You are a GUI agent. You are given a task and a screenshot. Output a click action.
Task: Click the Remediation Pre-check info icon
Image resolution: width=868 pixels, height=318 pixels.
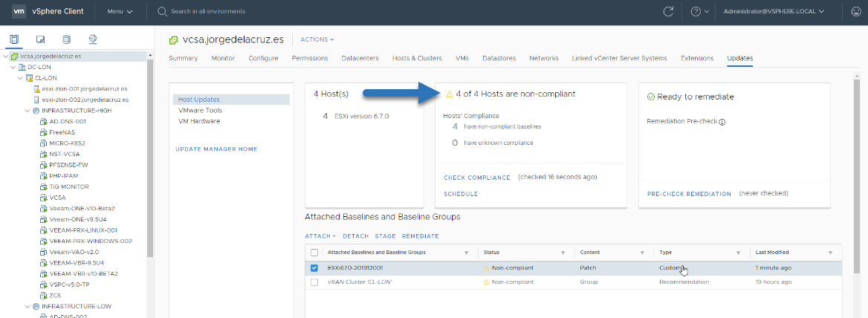[722, 121]
